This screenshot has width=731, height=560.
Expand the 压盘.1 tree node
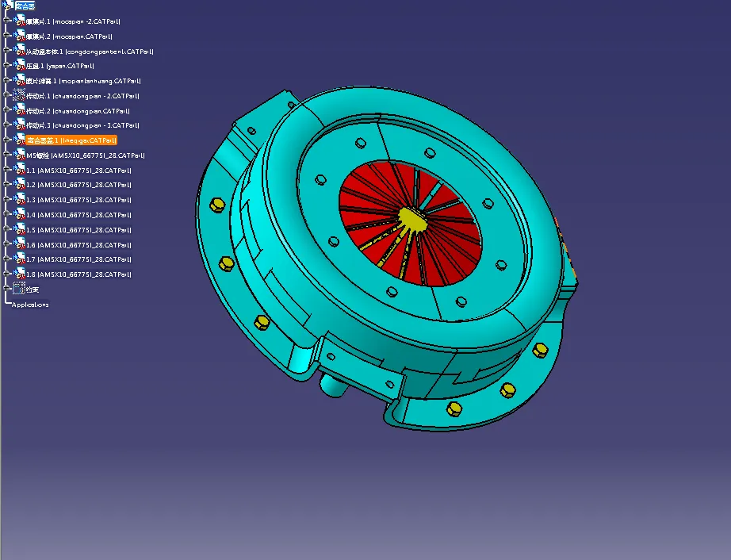tap(6, 65)
